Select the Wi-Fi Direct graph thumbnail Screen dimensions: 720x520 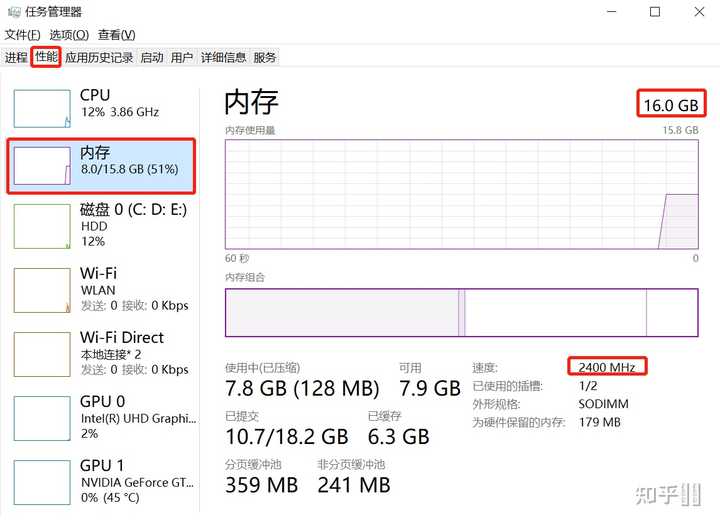pos(42,355)
